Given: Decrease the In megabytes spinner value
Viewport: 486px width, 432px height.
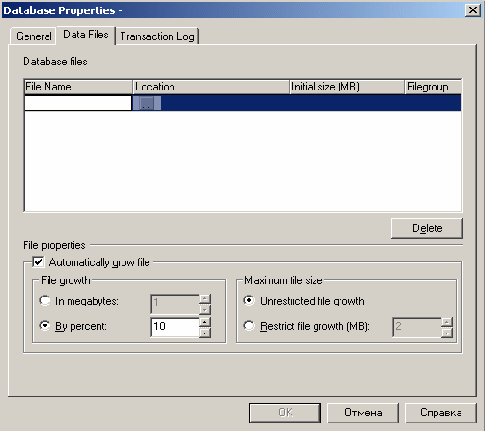Looking at the screenshot, I should (205, 309).
